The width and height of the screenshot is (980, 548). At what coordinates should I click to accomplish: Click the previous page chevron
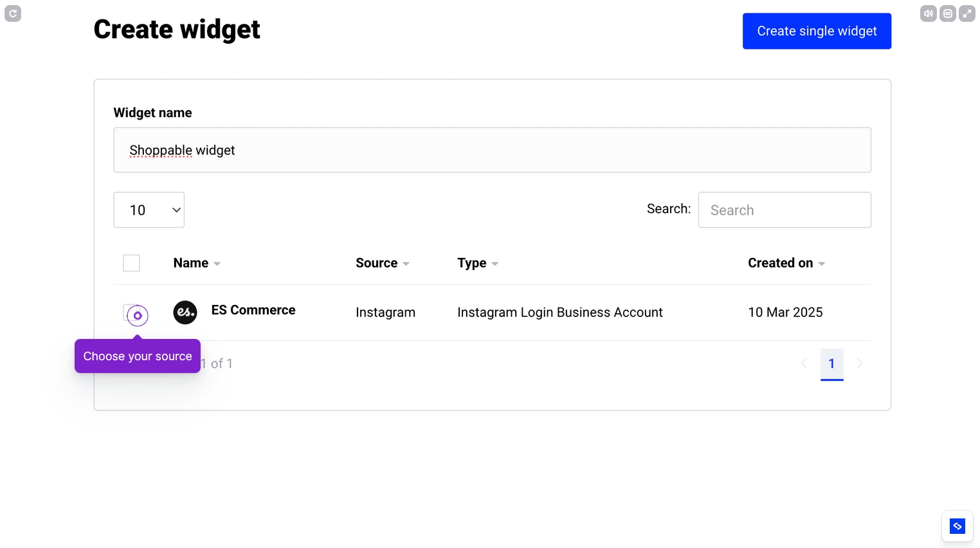point(804,363)
